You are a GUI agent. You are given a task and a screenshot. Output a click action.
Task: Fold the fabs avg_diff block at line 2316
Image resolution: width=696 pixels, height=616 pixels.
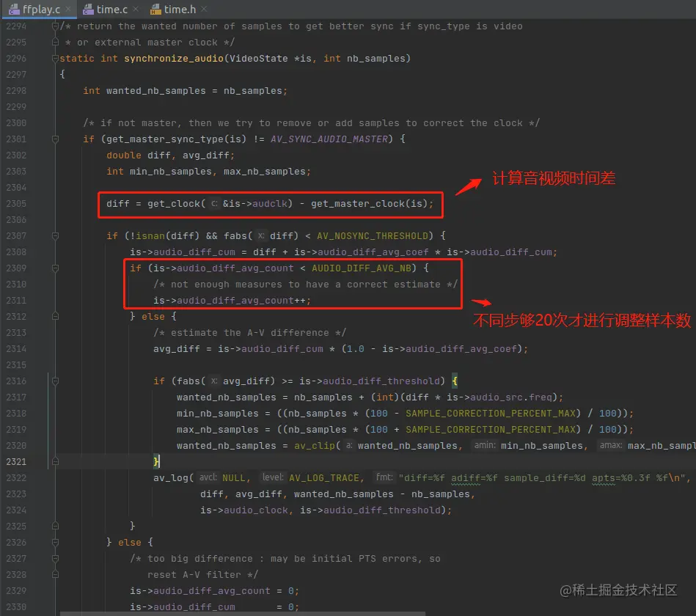pos(55,381)
